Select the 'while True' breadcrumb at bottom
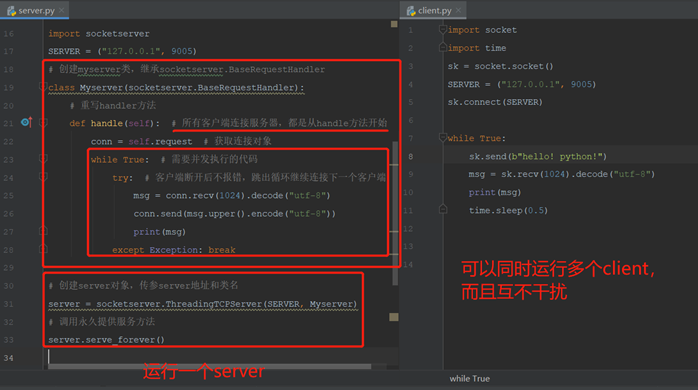The width and height of the screenshot is (698, 390). click(x=470, y=379)
